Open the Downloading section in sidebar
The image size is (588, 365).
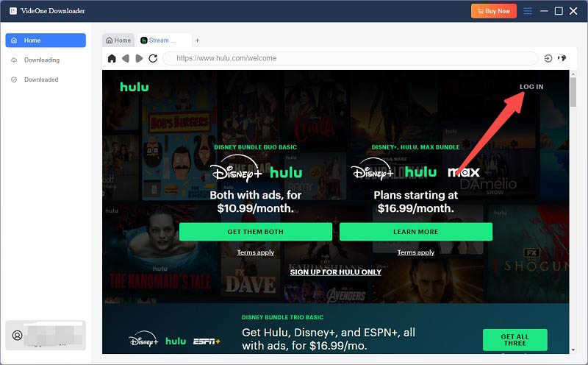point(41,60)
